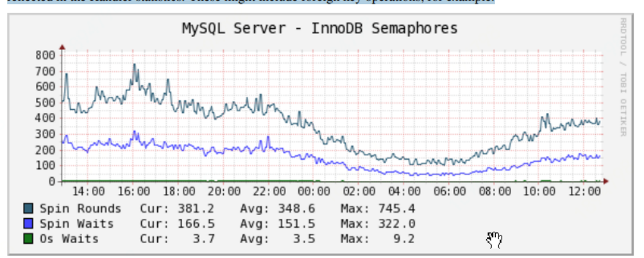The width and height of the screenshot is (644, 258).
Task: Click the 700 y-axis label
Action: [x=46, y=71]
